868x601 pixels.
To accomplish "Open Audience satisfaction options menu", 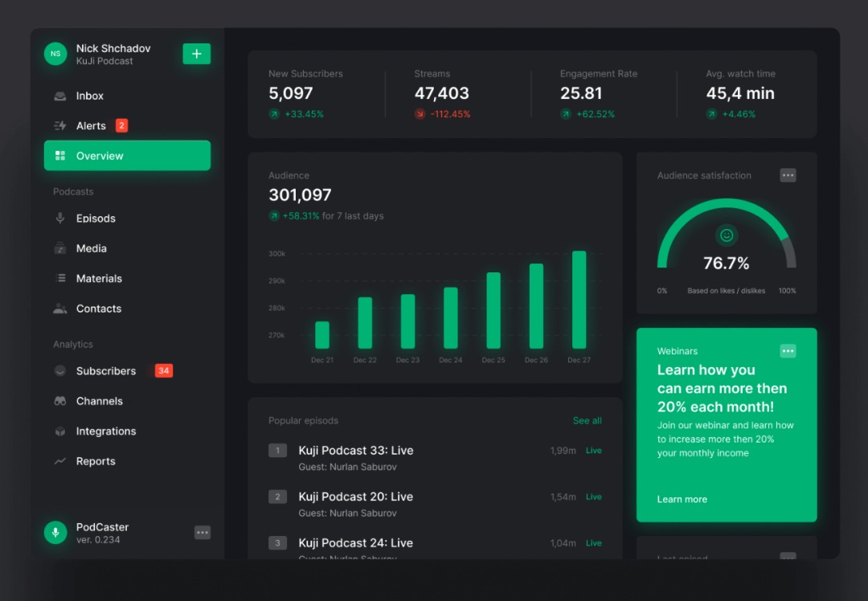I will (x=788, y=175).
